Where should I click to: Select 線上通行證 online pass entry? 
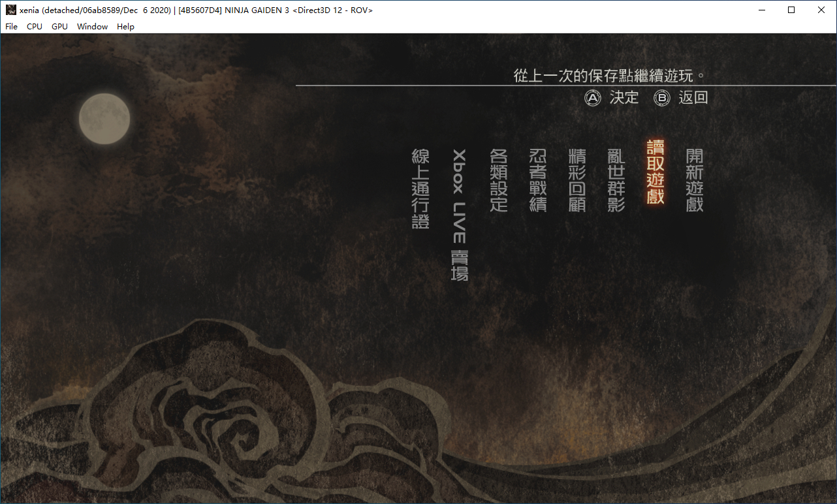pyautogui.click(x=420, y=188)
